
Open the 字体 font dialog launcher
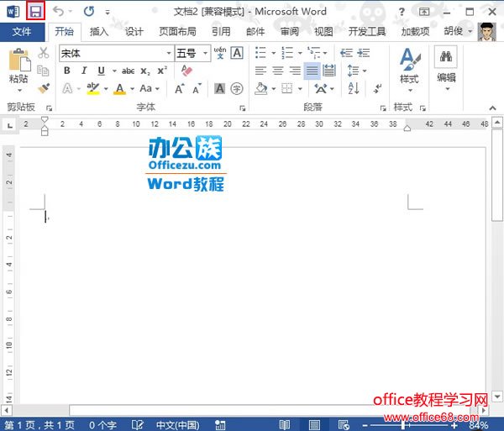click(243, 108)
